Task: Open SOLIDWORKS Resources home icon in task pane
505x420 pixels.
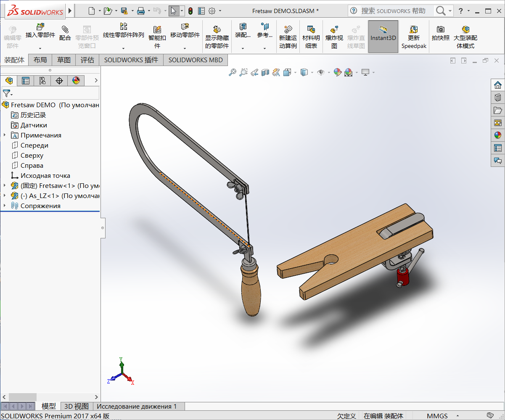Action: coord(498,85)
